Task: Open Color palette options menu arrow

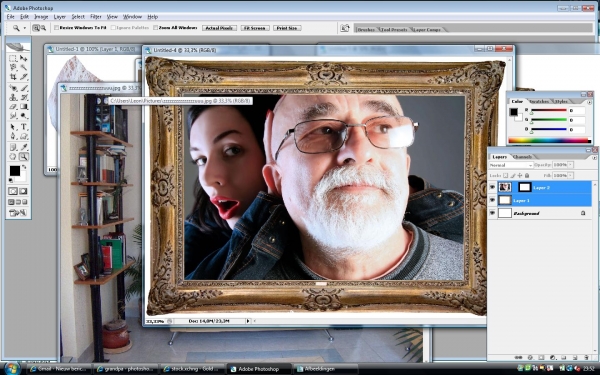Action: (x=589, y=102)
